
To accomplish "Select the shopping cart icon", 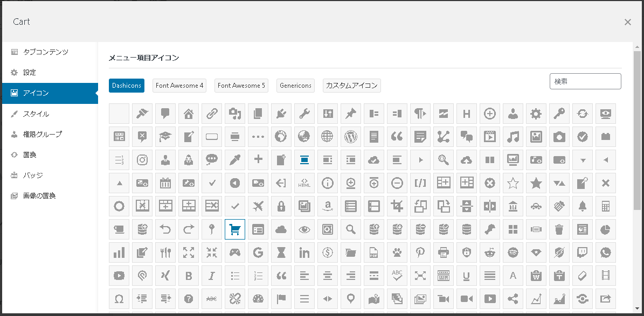I will point(235,229).
